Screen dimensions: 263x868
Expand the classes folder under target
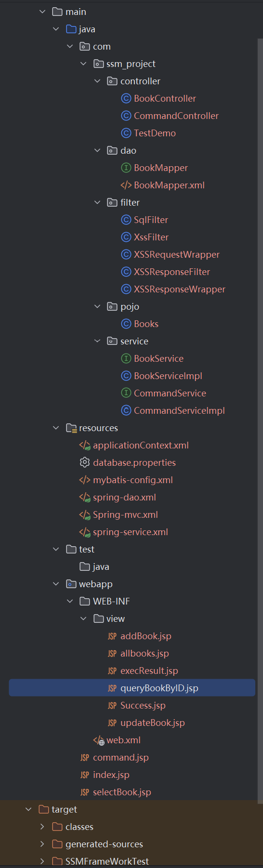pyautogui.click(x=42, y=827)
